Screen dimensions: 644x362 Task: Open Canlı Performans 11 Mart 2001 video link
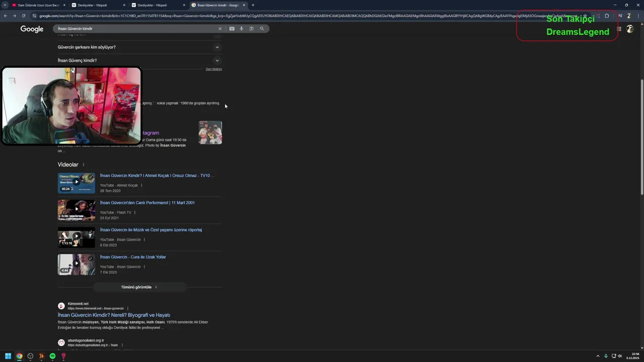tap(147, 203)
